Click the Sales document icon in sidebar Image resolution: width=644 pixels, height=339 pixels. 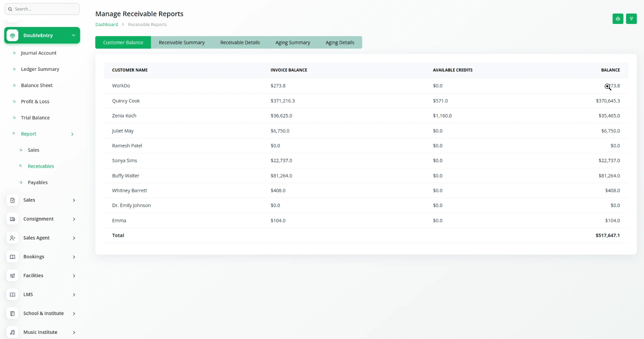pos(12,200)
